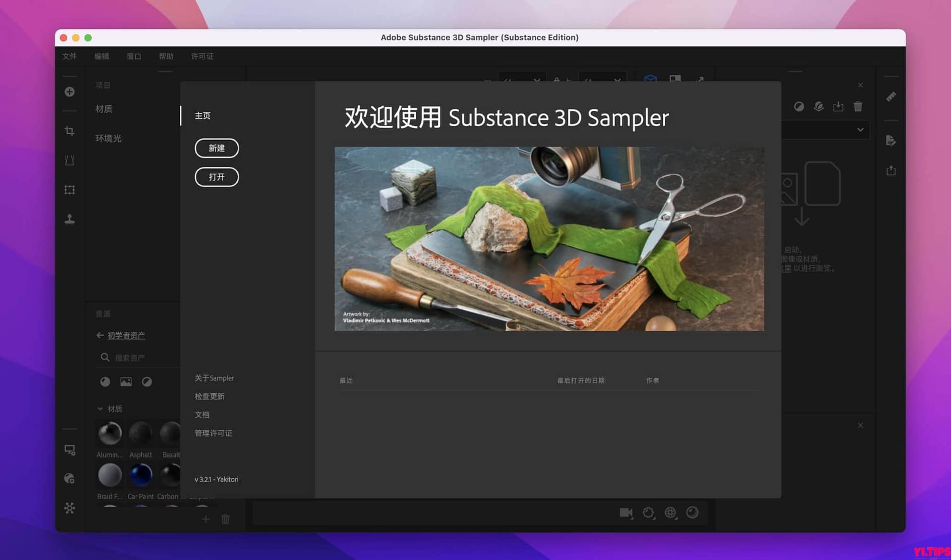Select the Crop tool icon
Screen dimensions: 951x560
[x=70, y=131]
